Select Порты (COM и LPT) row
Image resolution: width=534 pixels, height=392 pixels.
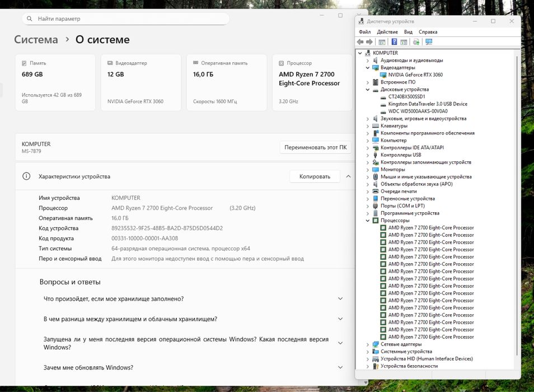pyautogui.click(x=402, y=206)
